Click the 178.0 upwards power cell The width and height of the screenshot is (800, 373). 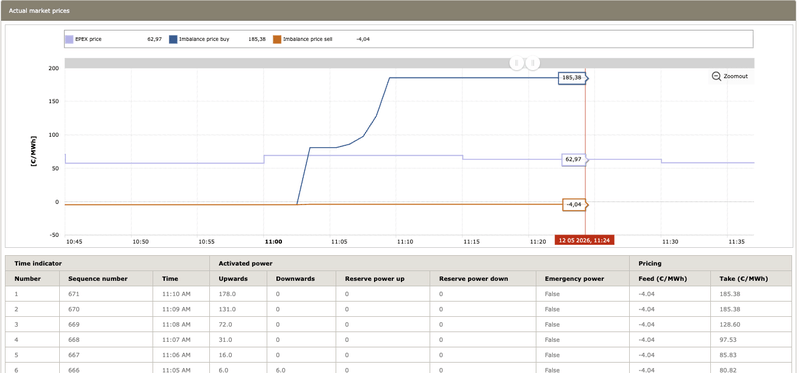tap(238, 294)
